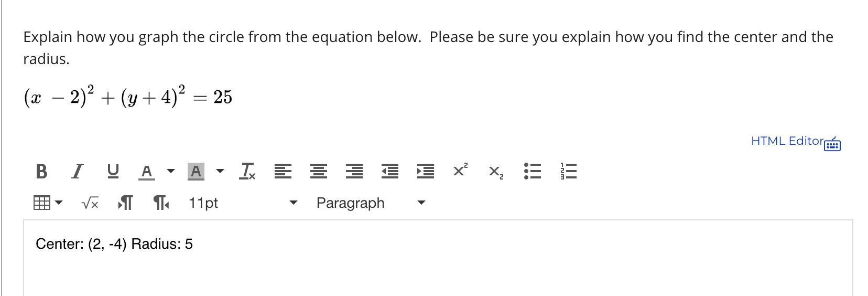The width and height of the screenshot is (868, 296).
Task: Center align the text
Action: 319,171
